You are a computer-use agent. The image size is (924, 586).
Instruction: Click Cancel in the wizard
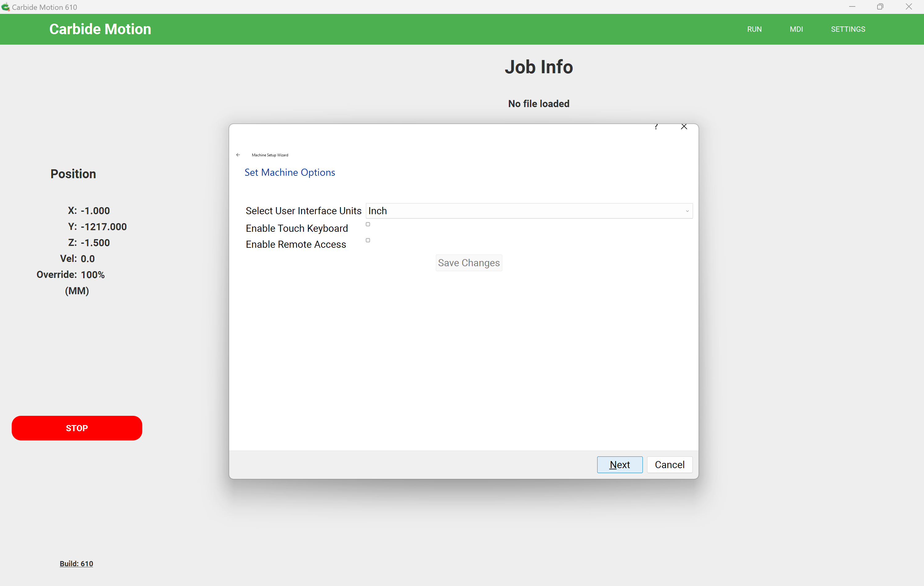(669, 465)
